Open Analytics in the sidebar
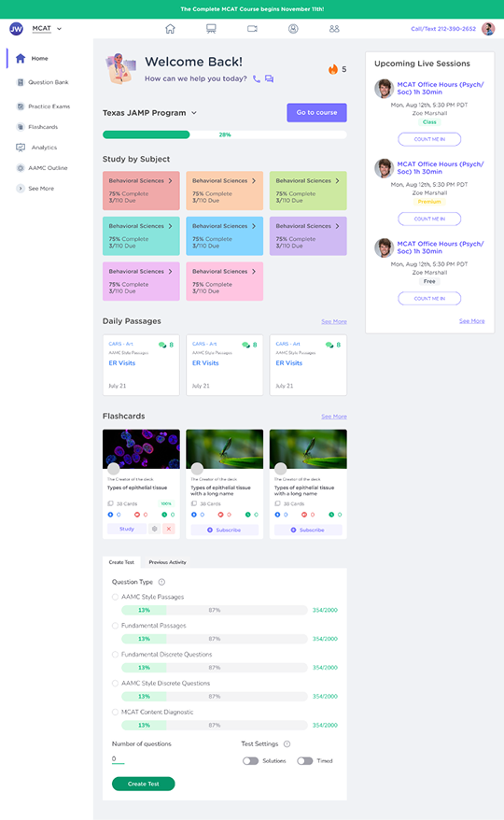The height and width of the screenshot is (820, 504). tap(44, 148)
